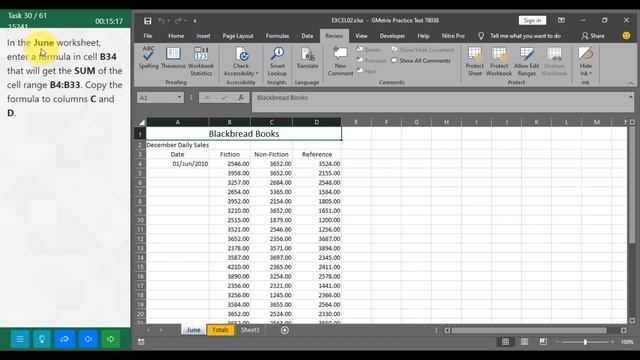640x360 pixels.
Task: Go to next task with green arrow
Action: coord(111,339)
